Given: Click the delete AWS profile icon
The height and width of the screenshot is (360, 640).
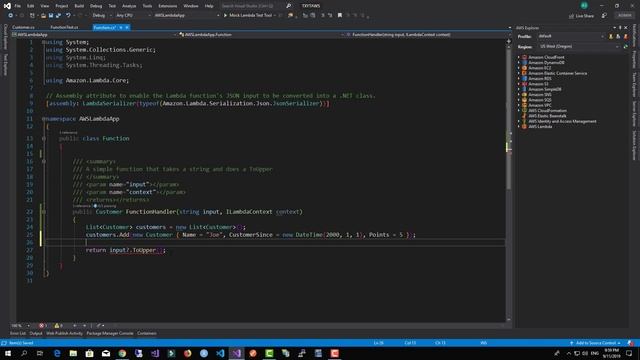Looking at the screenshot, I should (626, 36).
